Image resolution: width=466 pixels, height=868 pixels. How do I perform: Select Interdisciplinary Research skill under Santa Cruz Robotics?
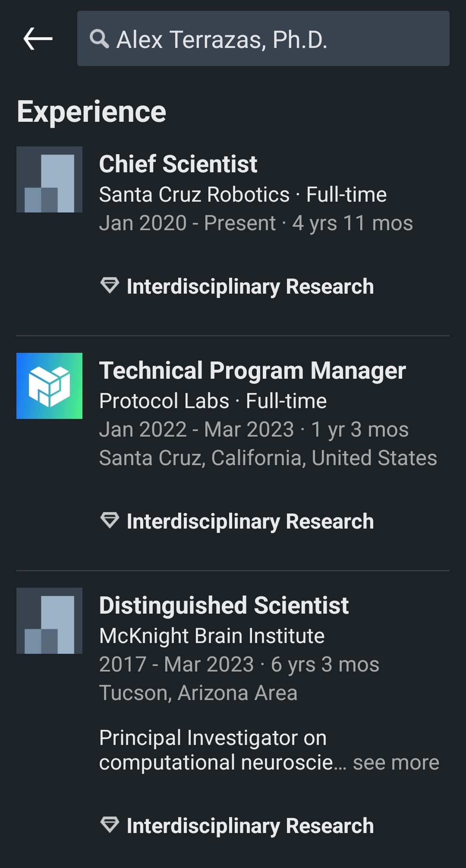click(250, 286)
